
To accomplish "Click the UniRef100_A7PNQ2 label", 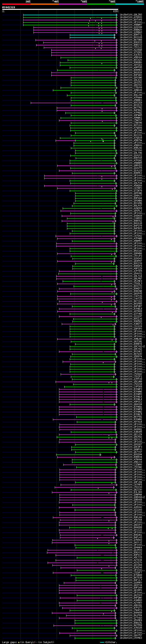I will [131, 113].
